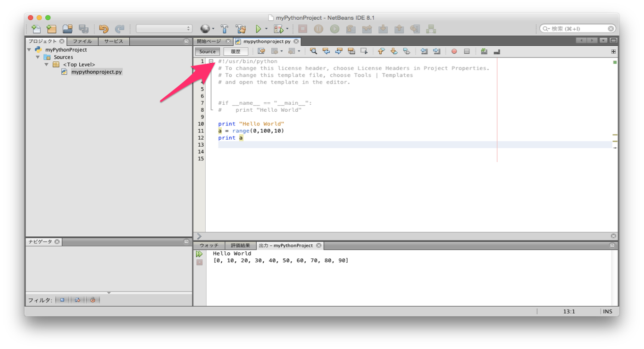Click the Source view button
644x349 pixels.
click(x=207, y=51)
